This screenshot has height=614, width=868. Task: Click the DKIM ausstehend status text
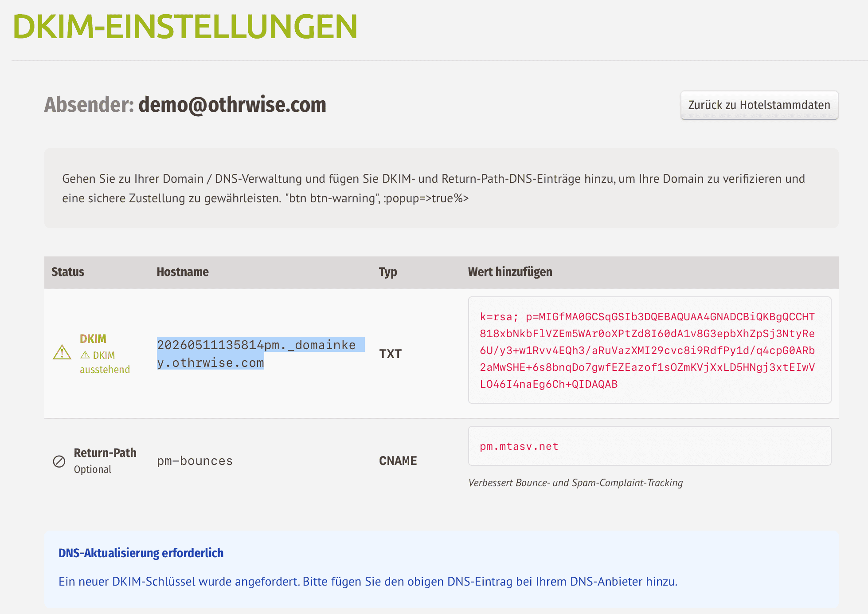coord(105,362)
